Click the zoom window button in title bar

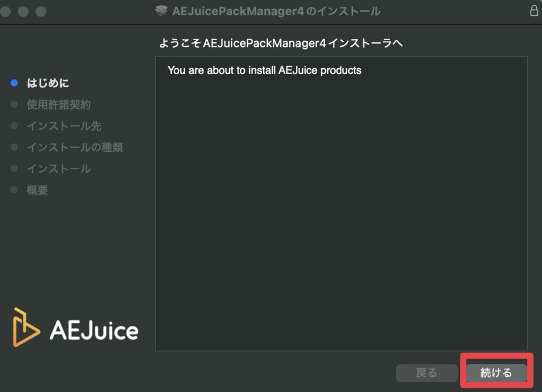point(41,12)
